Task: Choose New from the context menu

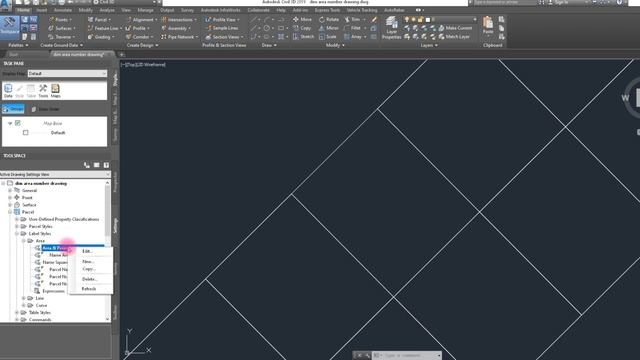Action: click(x=88, y=262)
